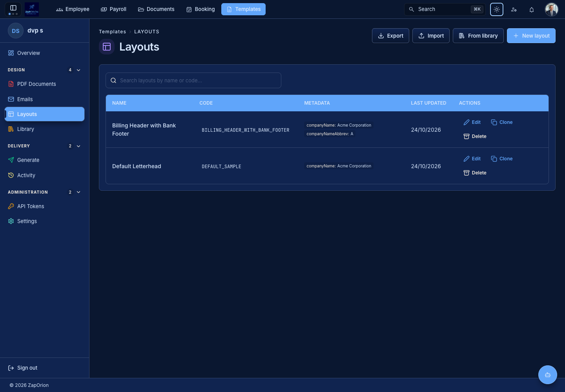
Task: Create a New layout
Action: (531, 36)
